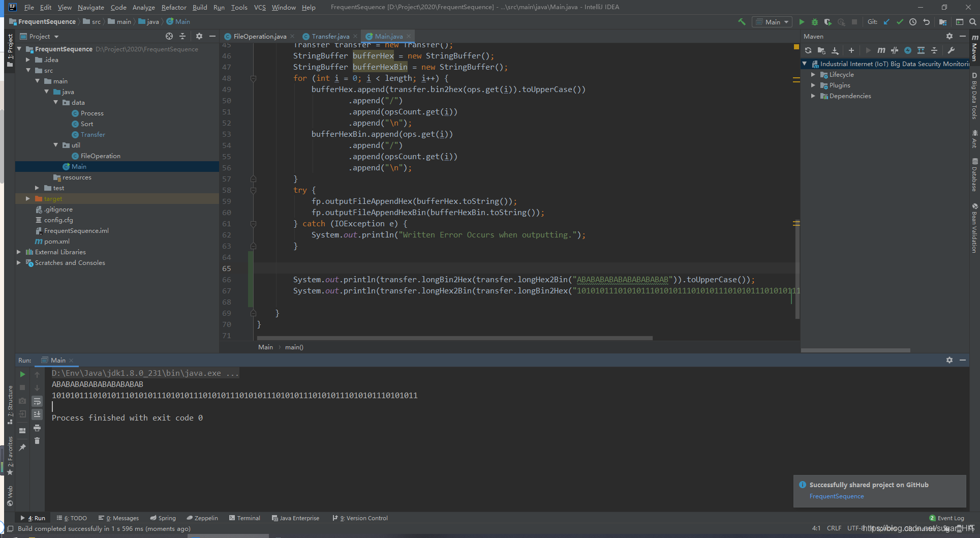Toggle scroll to end in console output

[37, 414]
